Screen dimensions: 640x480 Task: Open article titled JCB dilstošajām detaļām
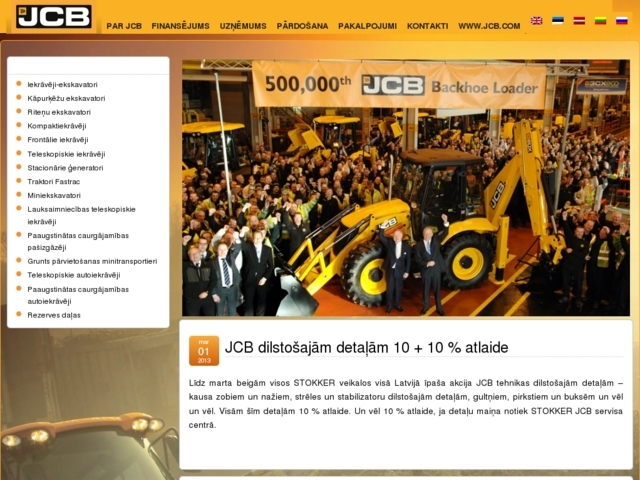tap(366, 348)
